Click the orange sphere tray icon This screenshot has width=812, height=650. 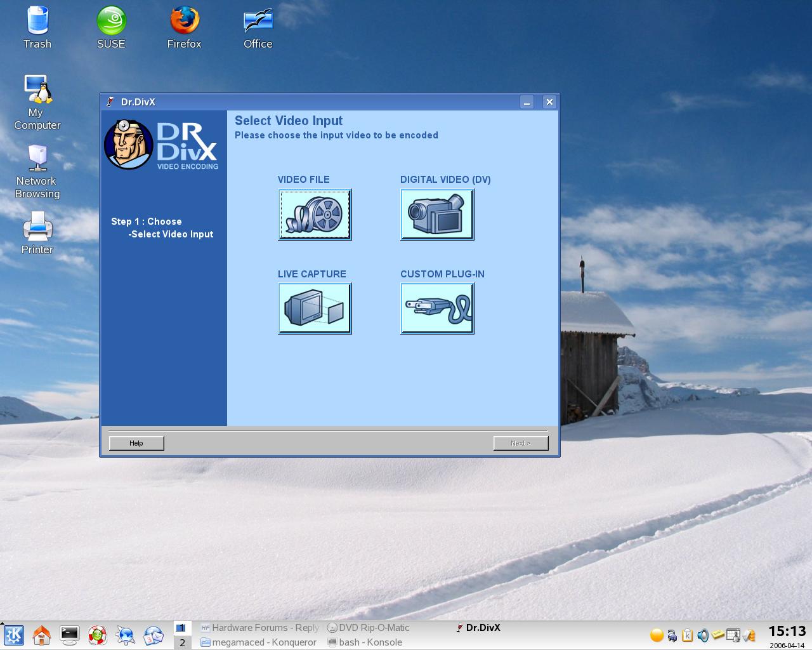(x=657, y=635)
